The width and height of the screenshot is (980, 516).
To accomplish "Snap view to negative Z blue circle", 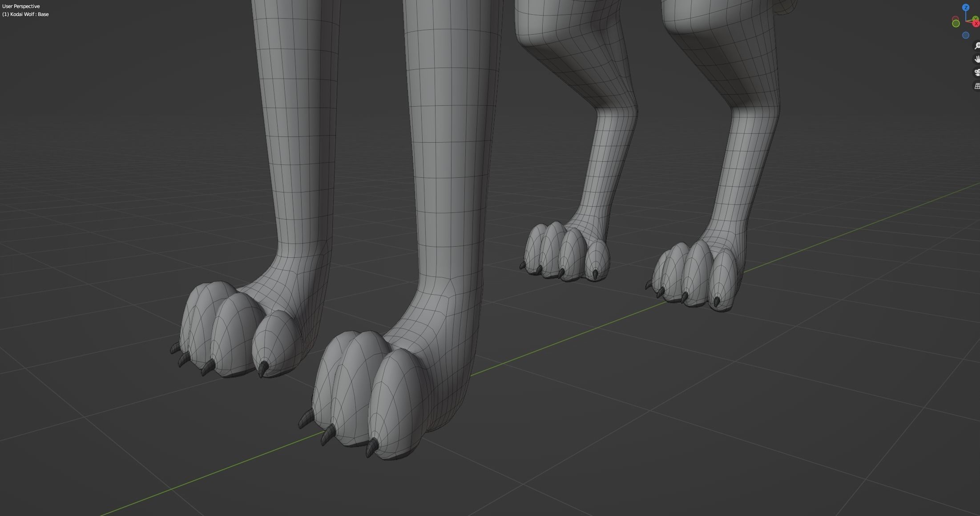I will 966,35.
